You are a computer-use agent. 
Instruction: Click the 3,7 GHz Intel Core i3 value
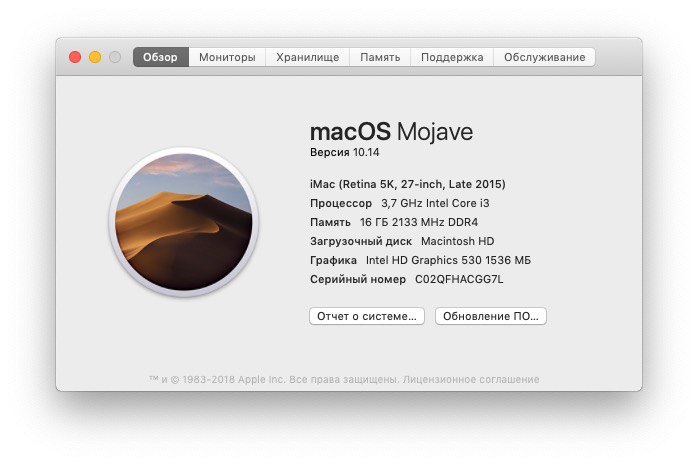pyautogui.click(x=435, y=203)
